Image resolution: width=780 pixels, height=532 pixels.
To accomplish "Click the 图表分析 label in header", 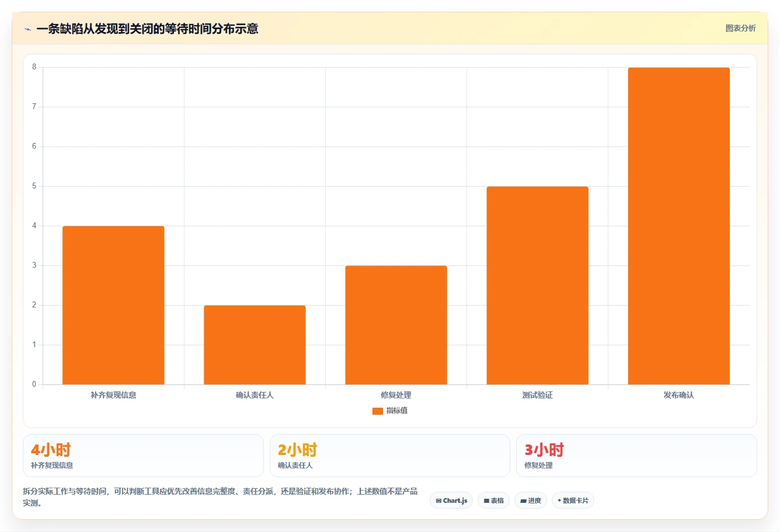I will point(740,28).
